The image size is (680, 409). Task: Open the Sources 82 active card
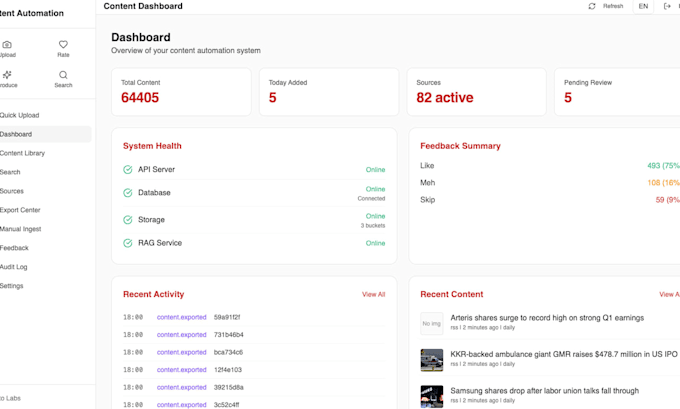click(477, 92)
